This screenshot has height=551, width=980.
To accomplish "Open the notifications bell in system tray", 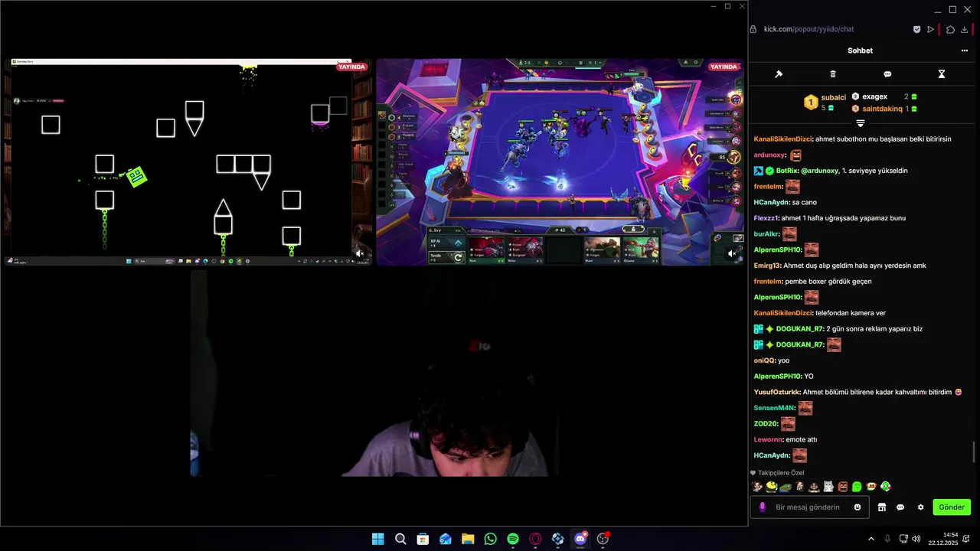I will pyautogui.click(x=967, y=539).
